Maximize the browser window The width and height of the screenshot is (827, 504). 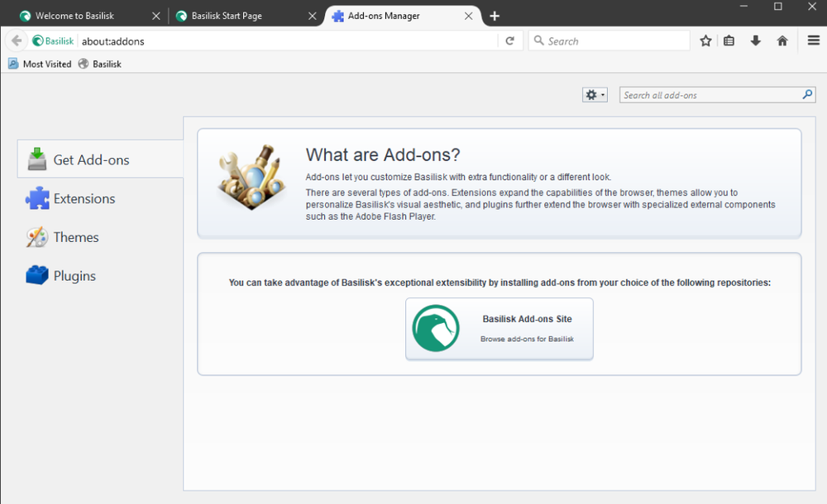click(778, 7)
